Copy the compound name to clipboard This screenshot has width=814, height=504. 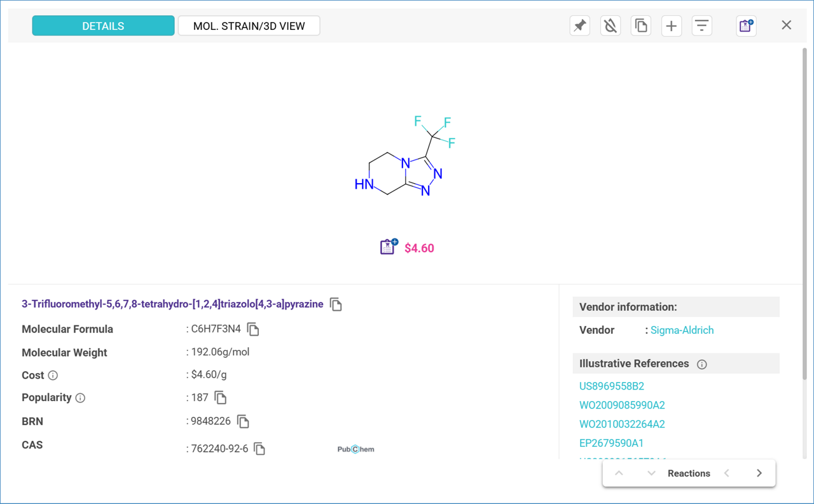336,304
